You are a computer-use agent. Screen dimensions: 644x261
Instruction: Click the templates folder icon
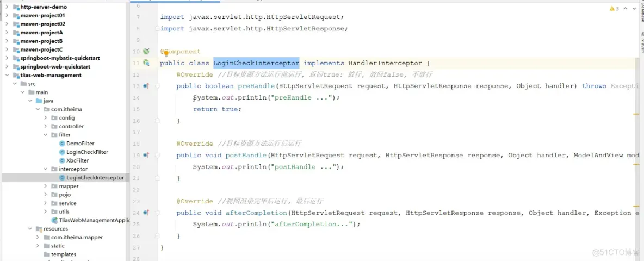click(47, 254)
